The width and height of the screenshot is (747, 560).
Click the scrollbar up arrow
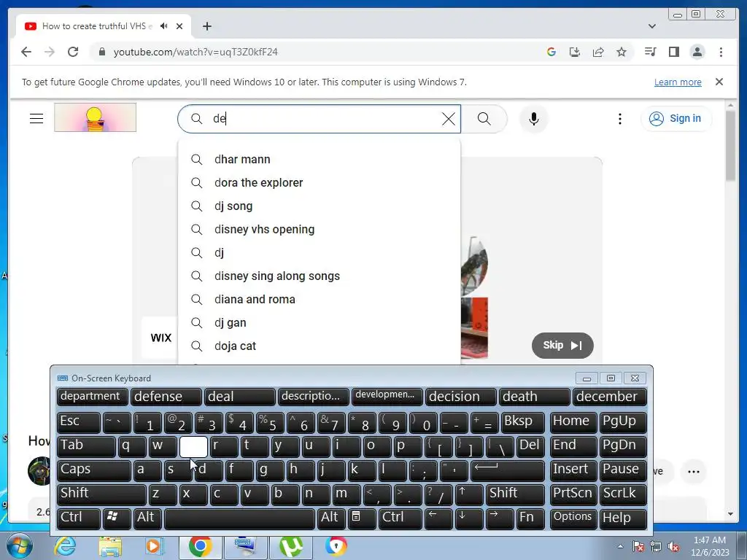click(731, 104)
